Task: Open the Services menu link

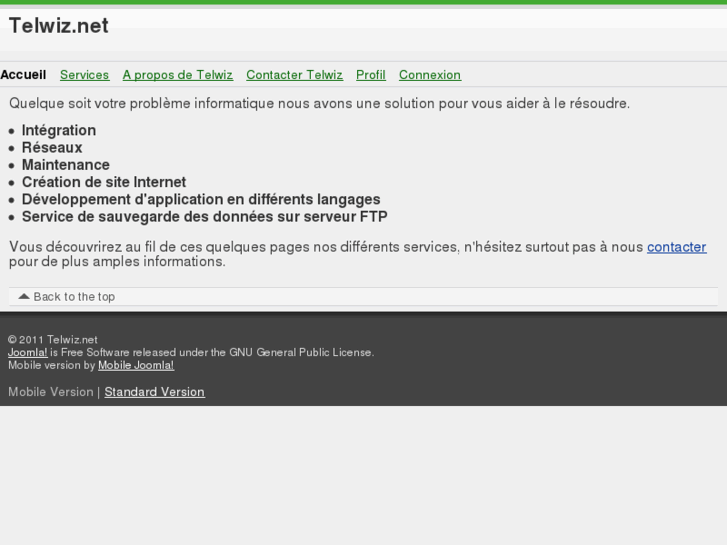Action: pos(84,75)
